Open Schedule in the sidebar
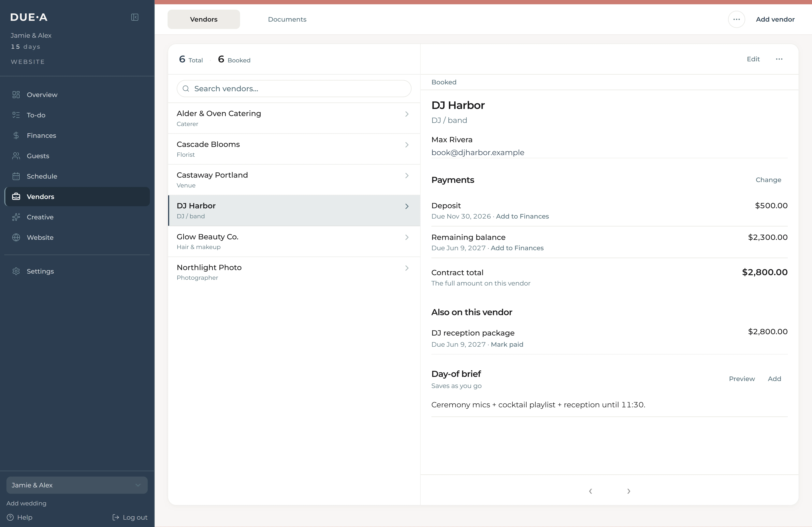 click(x=77, y=176)
